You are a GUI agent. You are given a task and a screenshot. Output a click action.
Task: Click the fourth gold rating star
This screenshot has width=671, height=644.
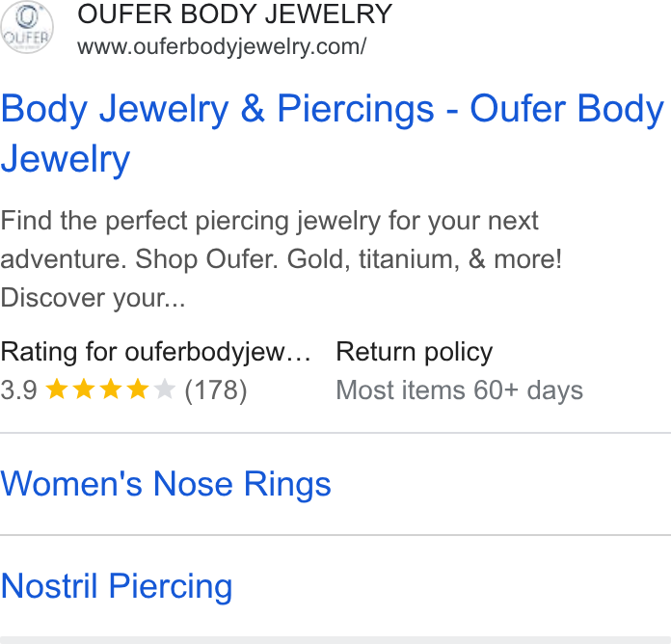[x=138, y=389]
